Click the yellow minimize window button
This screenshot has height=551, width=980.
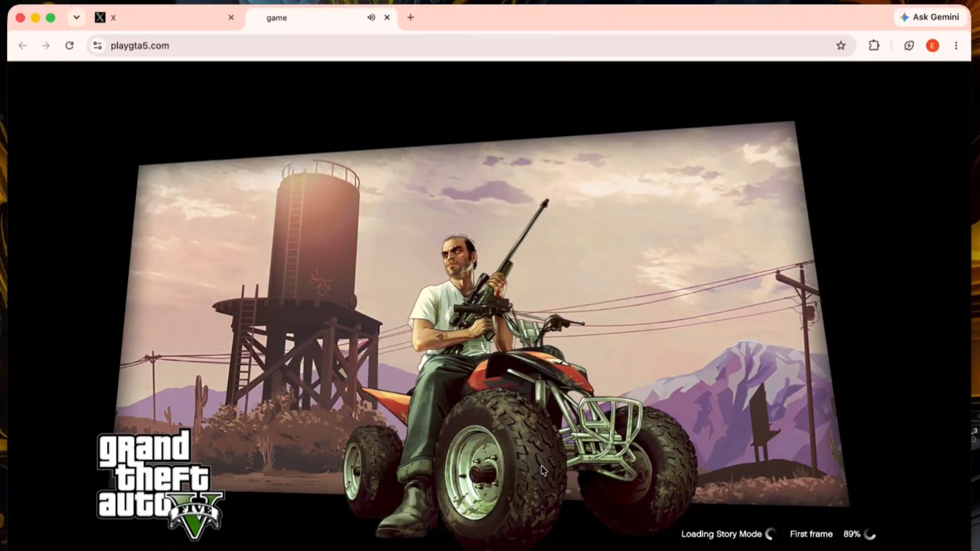click(x=35, y=18)
